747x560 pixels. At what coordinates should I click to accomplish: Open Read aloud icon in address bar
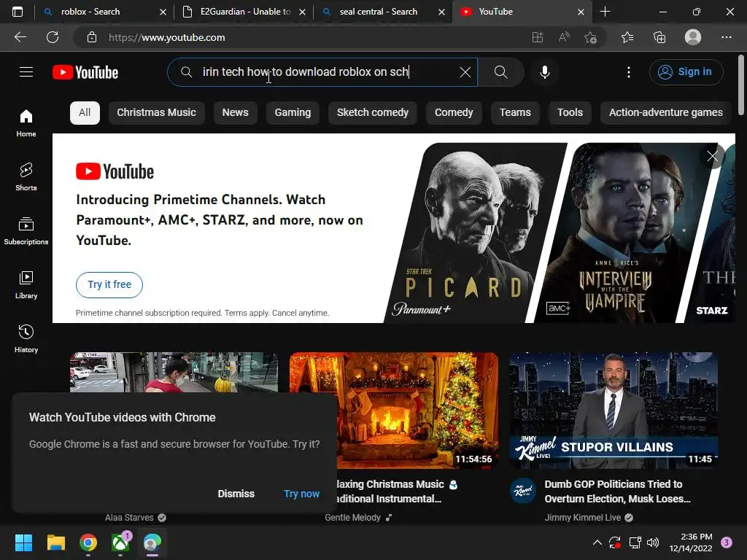(x=564, y=37)
